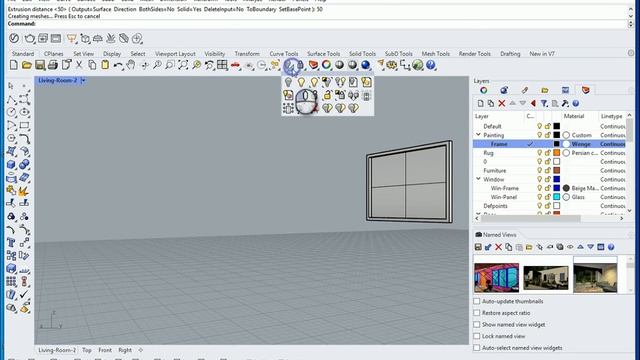
Task: Collapse the Painting layer group
Action: 478,135
